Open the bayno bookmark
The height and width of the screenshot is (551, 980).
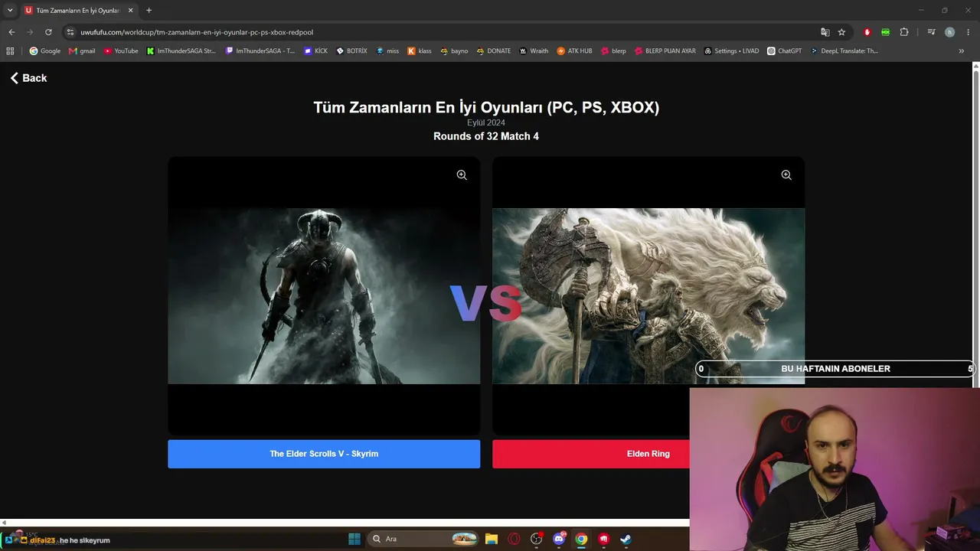454,51
